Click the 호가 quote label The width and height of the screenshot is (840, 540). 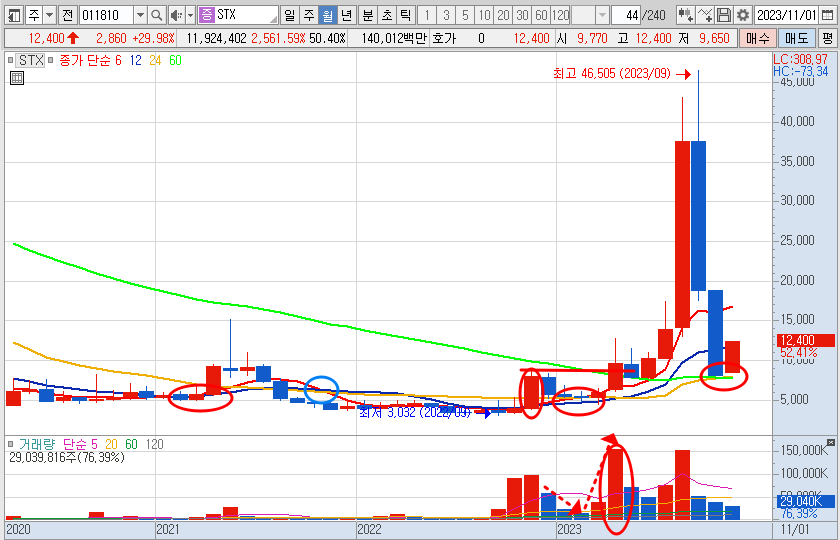coord(444,39)
